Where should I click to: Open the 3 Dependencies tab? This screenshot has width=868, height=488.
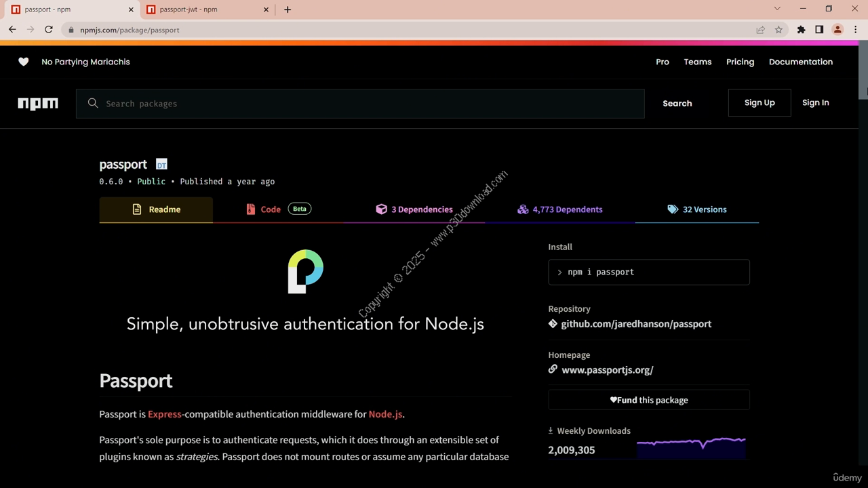coord(414,209)
